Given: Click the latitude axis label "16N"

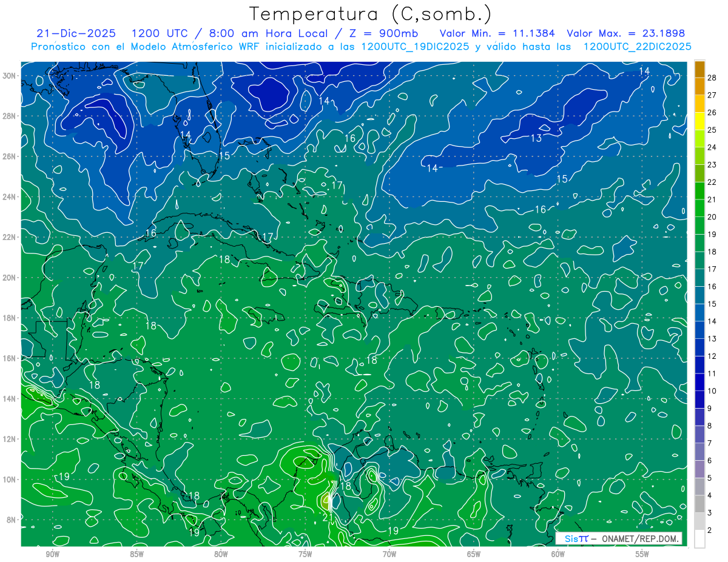Looking at the screenshot, I should (10, 358).
